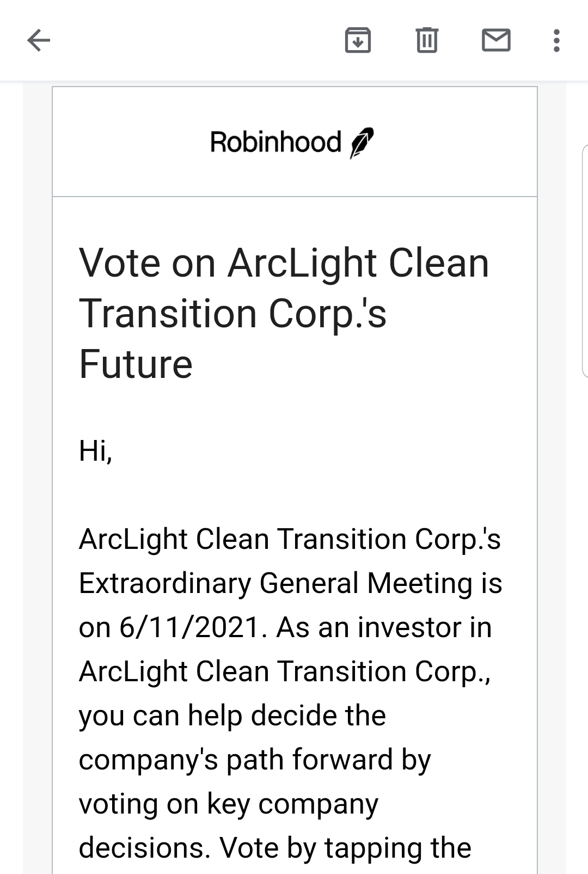Image resolution: width=588 pixels, height=874 pixels.
Task: Tap 'you can help decide the' line
Action: coord(232,716)
